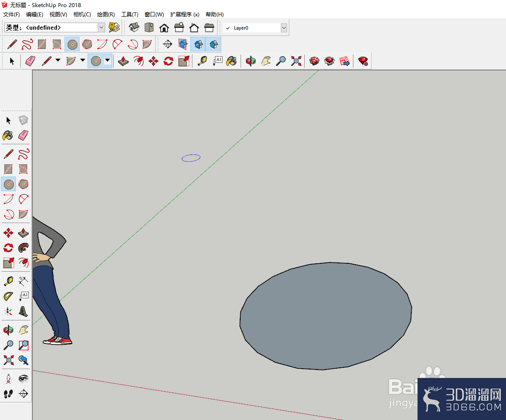Screen dimensions: 506x420
Task: Select Dimension tool in the Large Tool Set
Action: (x=23, y=281)
